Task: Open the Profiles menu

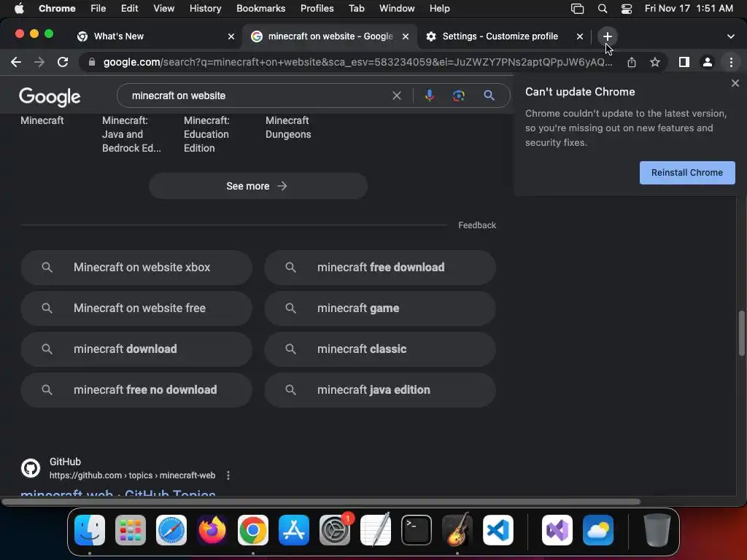Action: pyautogui.click(x=317, y=9)
